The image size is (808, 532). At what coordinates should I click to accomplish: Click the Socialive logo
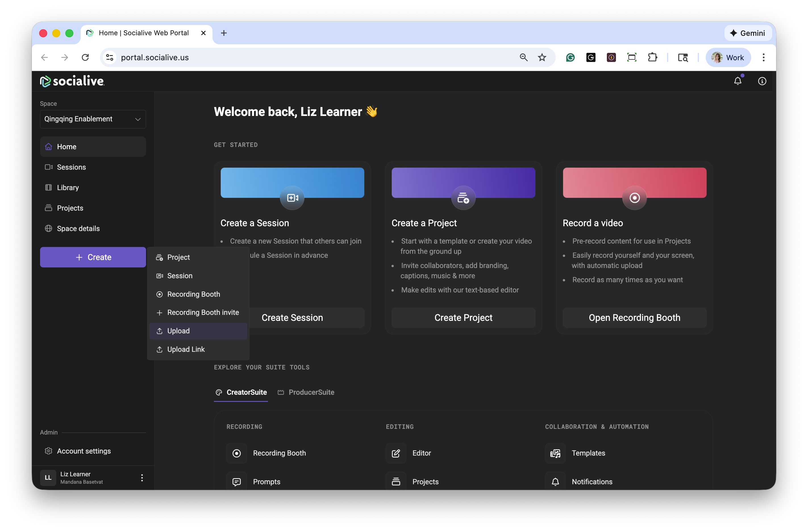[x=72, y=81]
